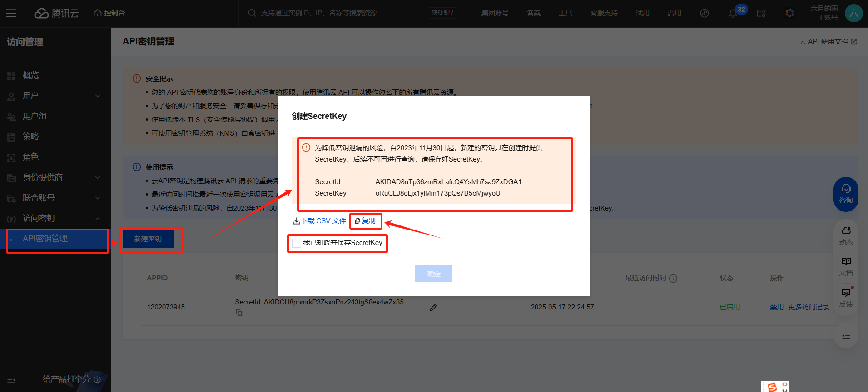Click 下载 CSV 文件 link
The height and width of the screenshot is (392, 868).
319,221
